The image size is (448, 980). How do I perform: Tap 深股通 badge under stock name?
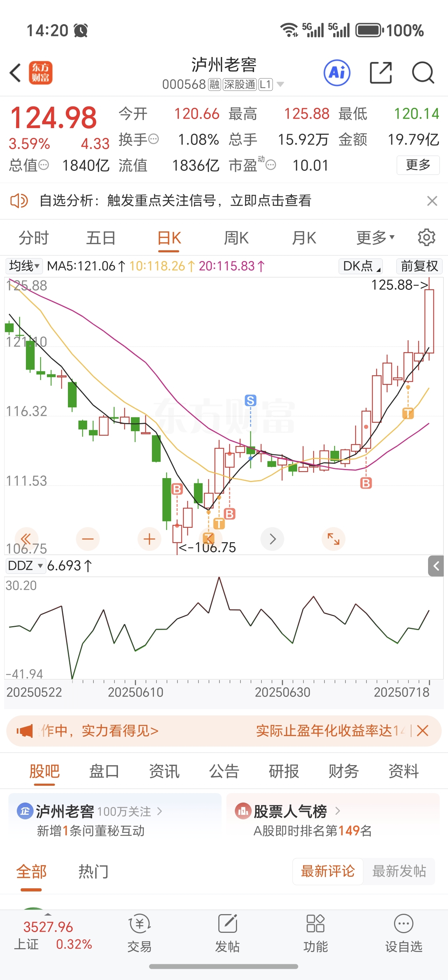click(240, 84)
